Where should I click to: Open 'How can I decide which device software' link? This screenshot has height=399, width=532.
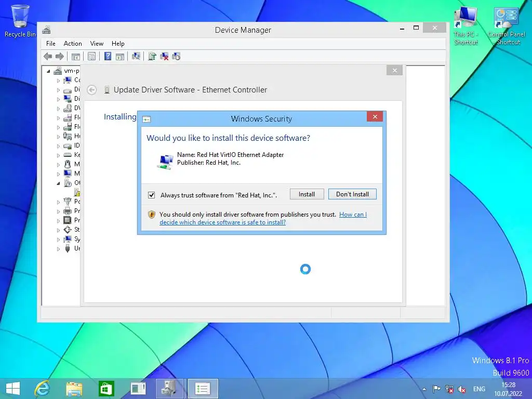[x=263, y=218]
